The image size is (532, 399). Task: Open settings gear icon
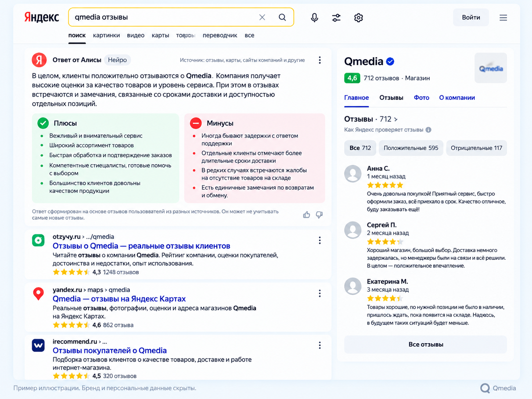[359, 18]
